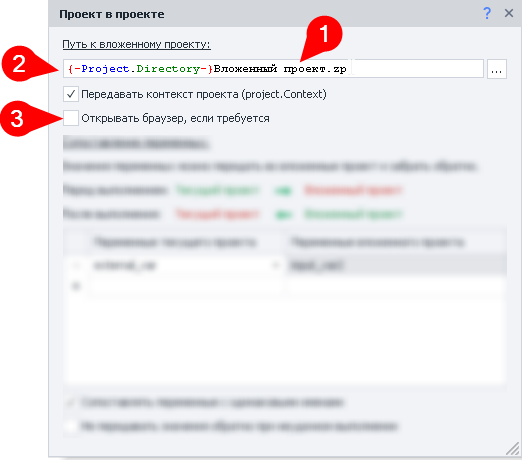
Task: Click the nested project path input field
Action: click(x=273, y=69)
